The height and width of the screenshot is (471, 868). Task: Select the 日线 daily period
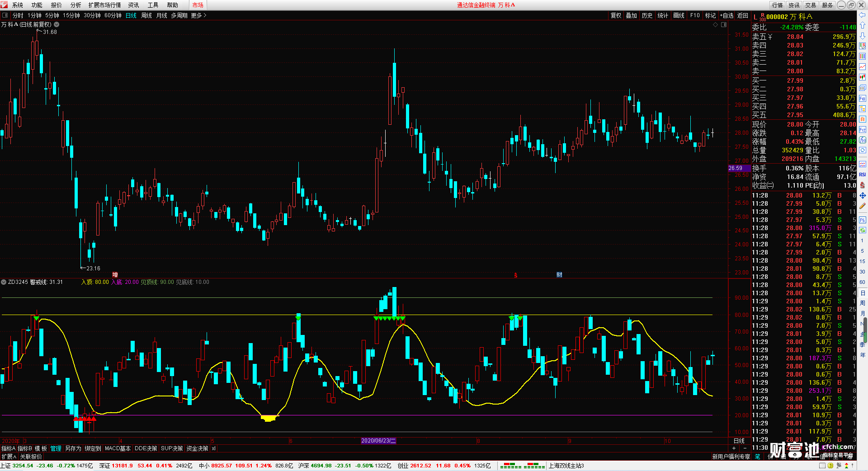coord(131,15)
